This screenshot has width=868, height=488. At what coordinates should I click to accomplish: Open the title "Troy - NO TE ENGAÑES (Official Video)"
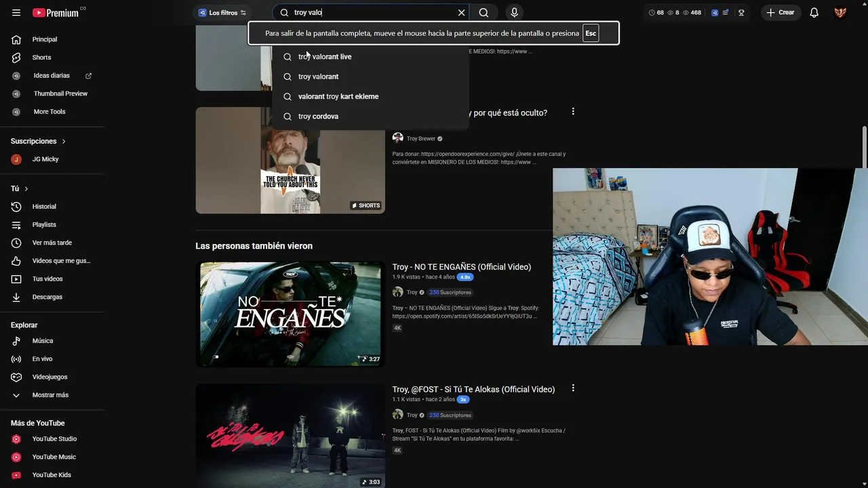462,267
